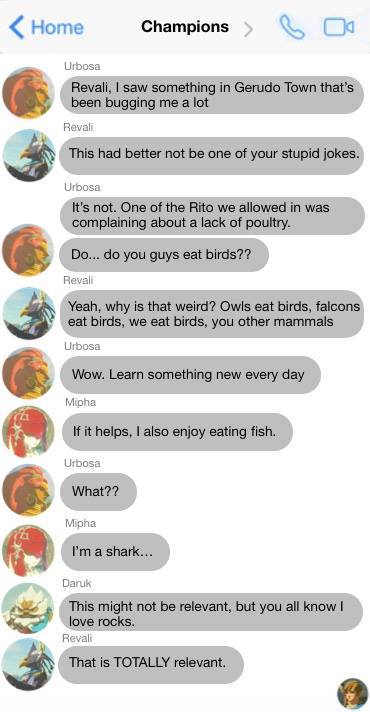370x712 pixels.
Task: Open the Champions chat title
Action: [x=185, y=26]
